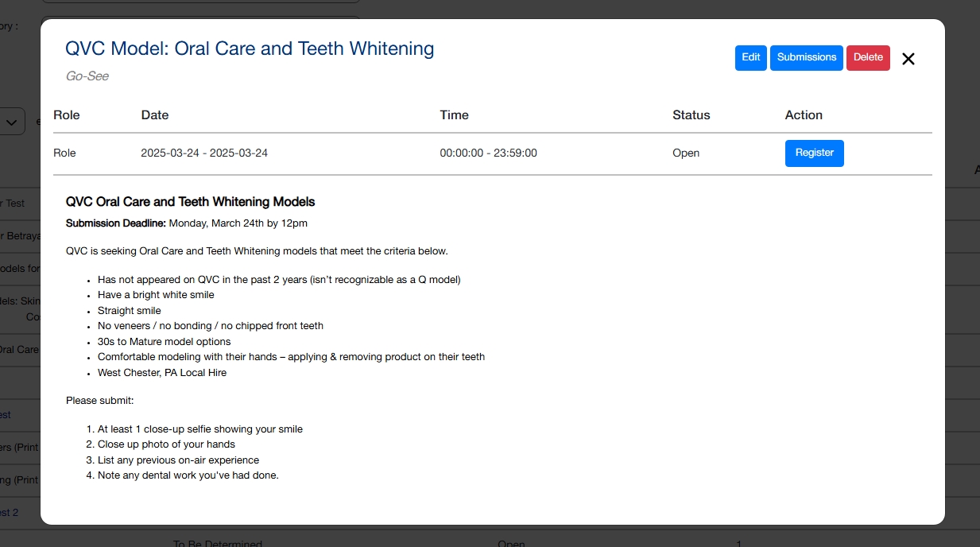Click the blue Edit button
This screenshot has width=980, height=547.
click(751, 58)
